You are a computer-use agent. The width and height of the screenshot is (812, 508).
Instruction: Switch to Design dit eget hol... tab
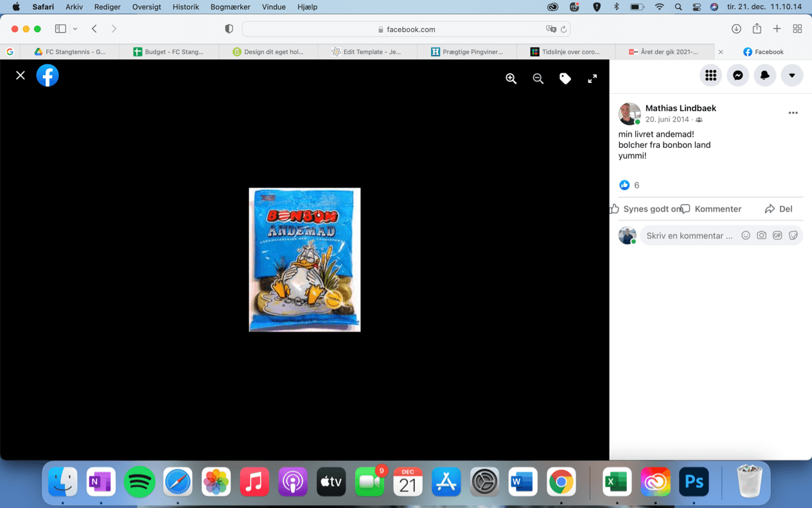tap(268, 51)
